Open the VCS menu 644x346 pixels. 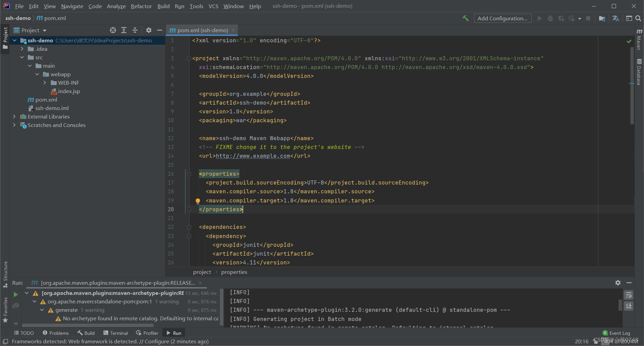pyautogui.click(x=213, y=6)
